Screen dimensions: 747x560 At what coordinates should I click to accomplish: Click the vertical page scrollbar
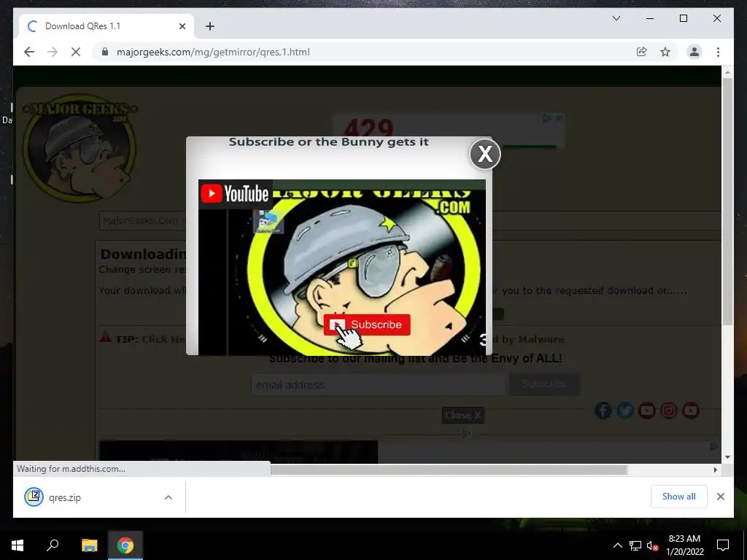pyautogui.click(x=727, y=202)
